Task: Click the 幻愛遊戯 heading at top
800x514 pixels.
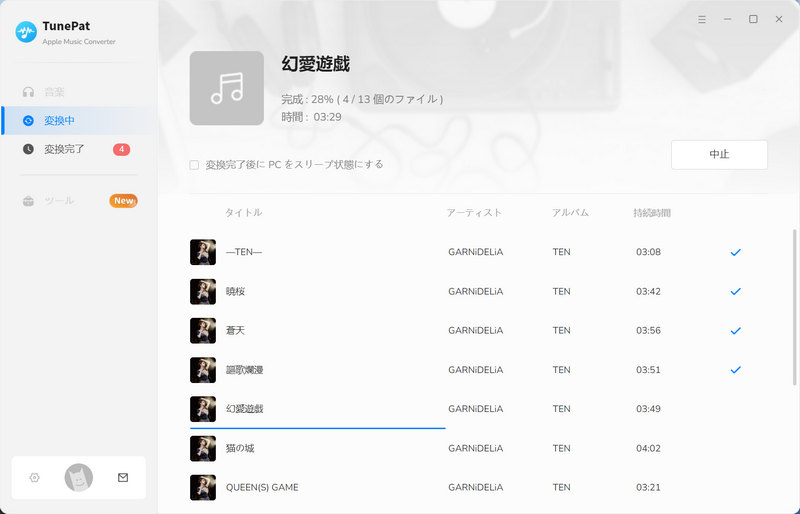Action: point(315,64)
